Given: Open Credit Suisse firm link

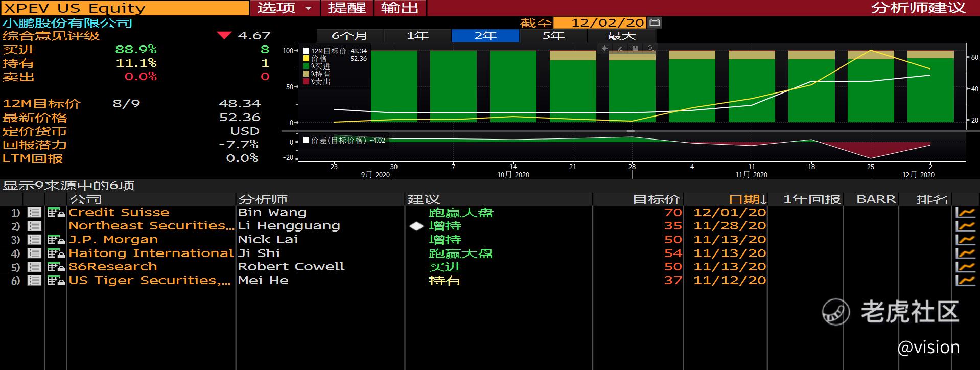Looking at the screenshot, I should pos(119,213).
